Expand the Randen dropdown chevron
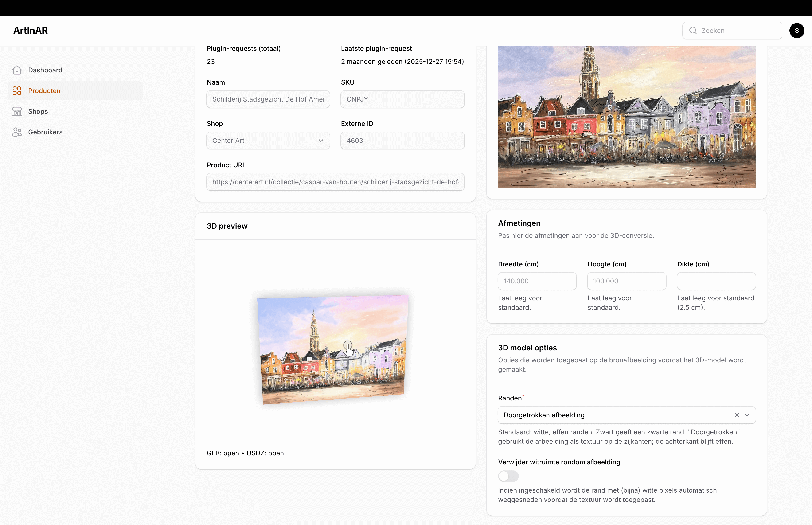Viewport: 812px width, 525px height. (x=747, y=415)
